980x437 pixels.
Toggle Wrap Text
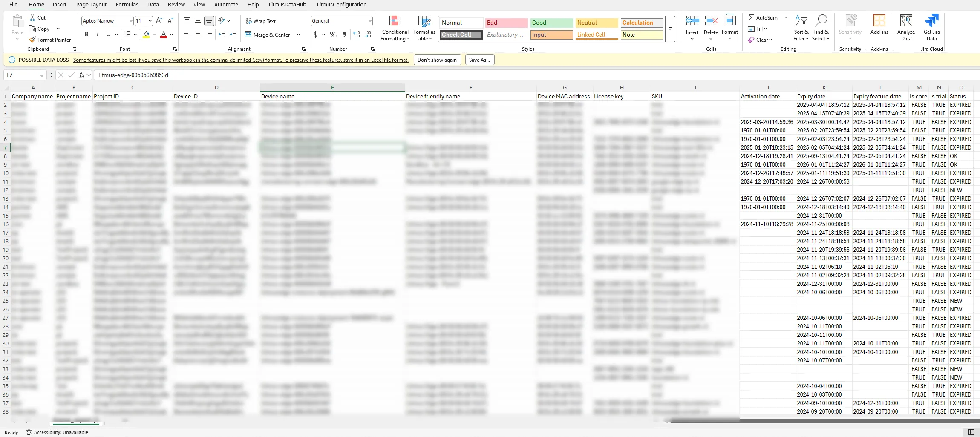pos(261,21)
